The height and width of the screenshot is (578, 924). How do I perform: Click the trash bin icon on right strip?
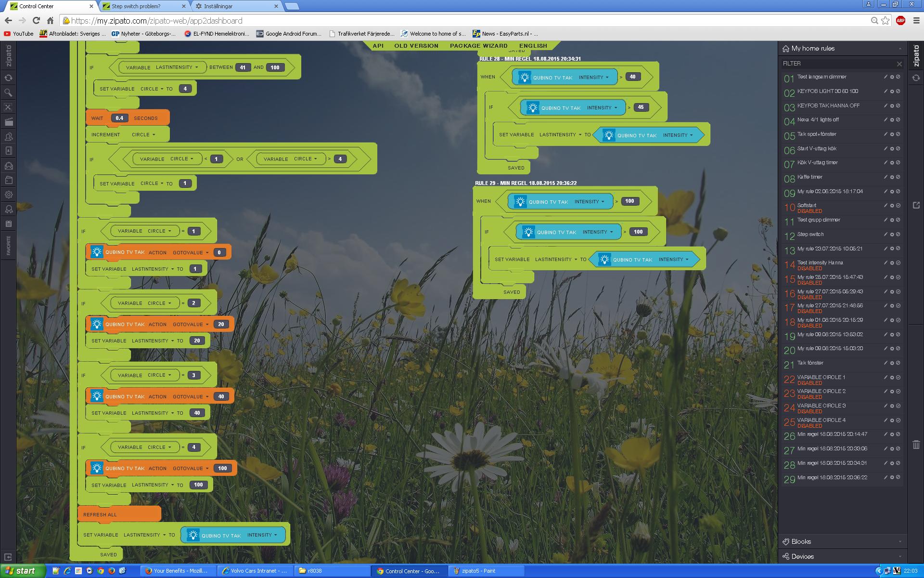916,445
